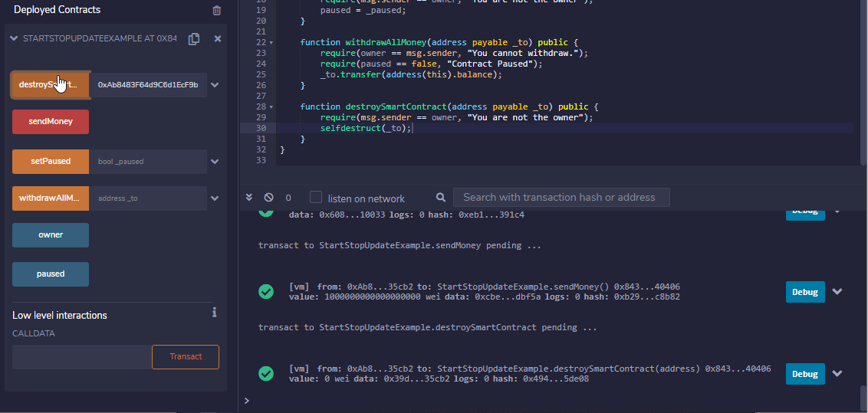868x413 pixels.
Task: Execute the withdrawAllMoney function
Action: coord(51,198)
